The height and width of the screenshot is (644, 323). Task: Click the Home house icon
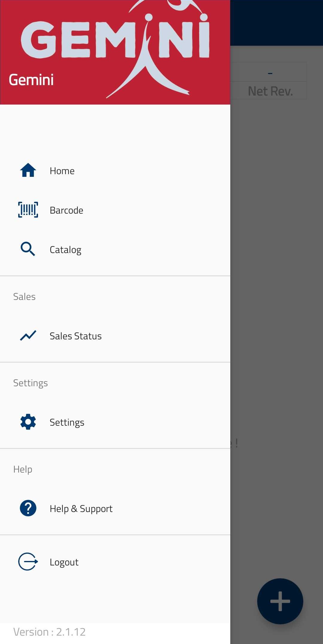[x=28, y=171]
